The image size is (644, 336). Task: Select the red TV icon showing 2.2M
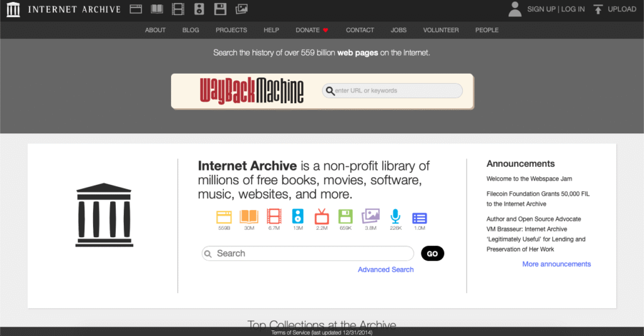pyautogui.click(x=321, y=217)
